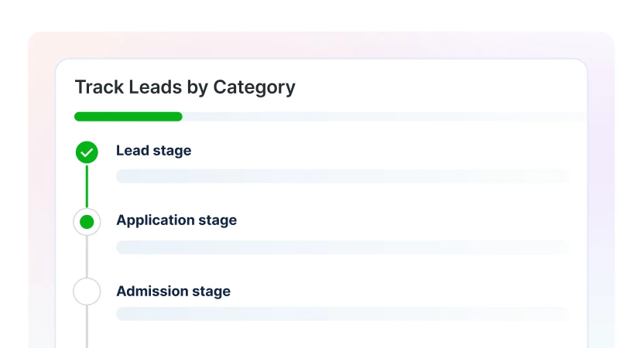The image size is (644, 348).
Task: Open the Admission stage label
Action: (x=173, y=292)
